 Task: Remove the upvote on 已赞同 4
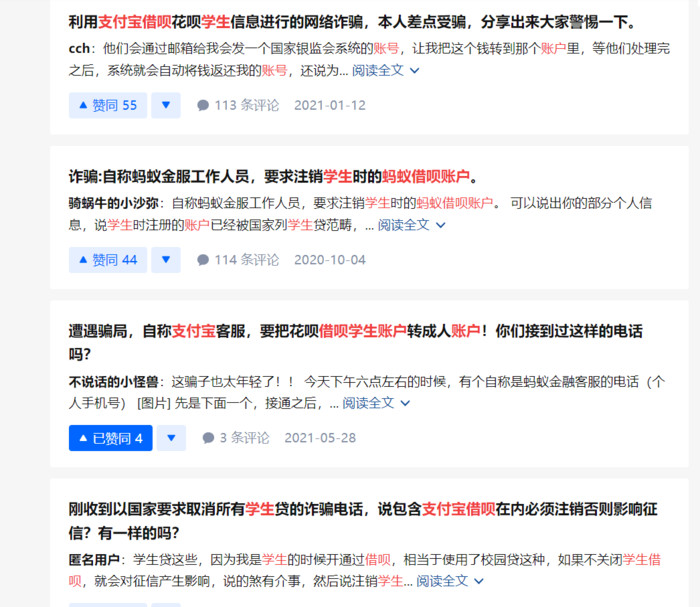[110, 438]
